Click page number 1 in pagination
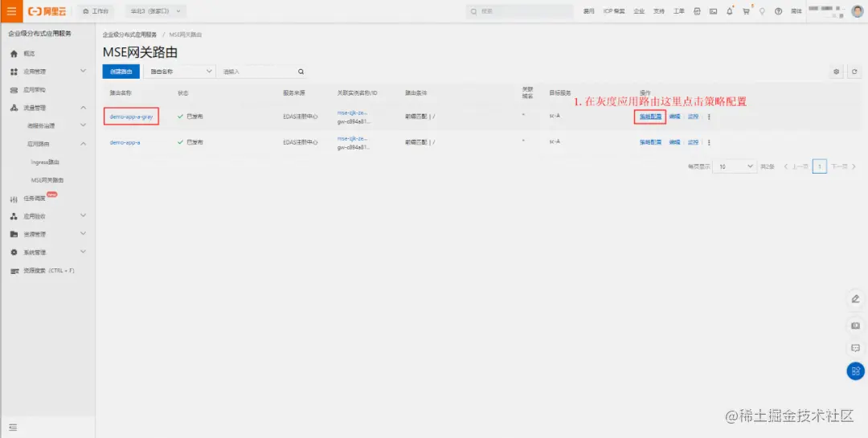Screen dimensions: 868x438 click(819, 166)
